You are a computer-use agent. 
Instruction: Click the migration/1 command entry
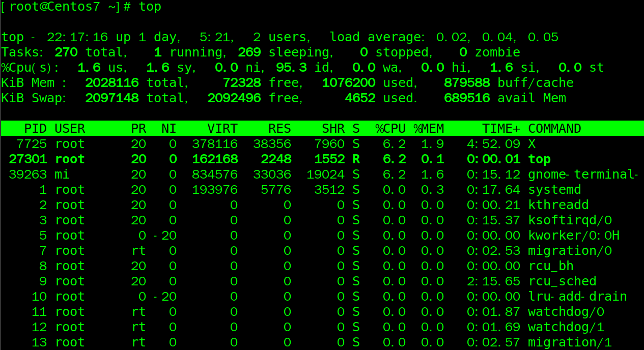(570, 343)
